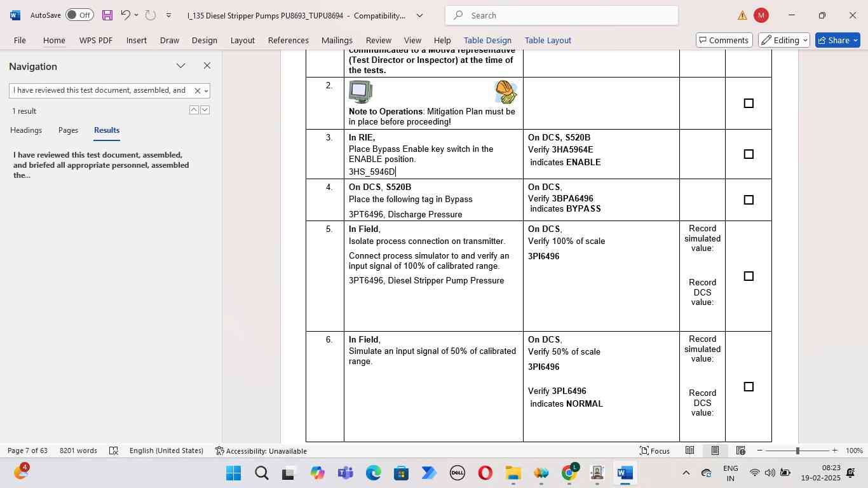This screenshot has height=488, width=868.
Task: Switch to the Insert ribbon tab
Action: click(x=137, y=40)
